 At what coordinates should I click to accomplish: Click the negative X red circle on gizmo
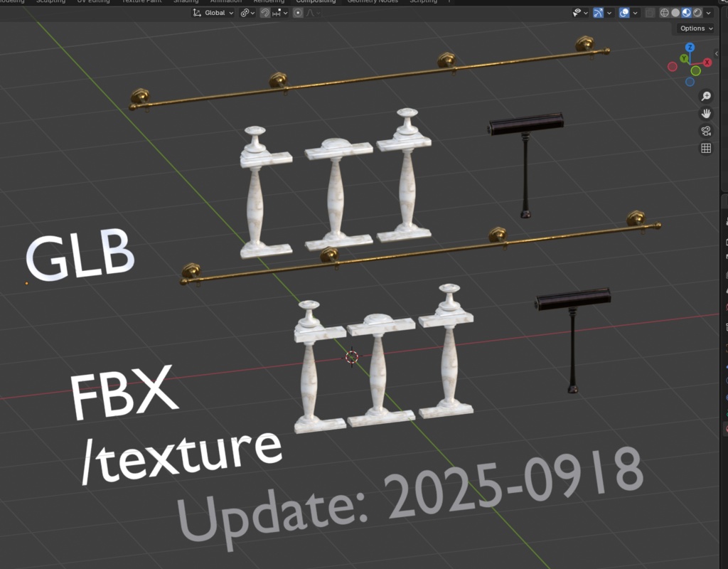(x=673, y=67)
